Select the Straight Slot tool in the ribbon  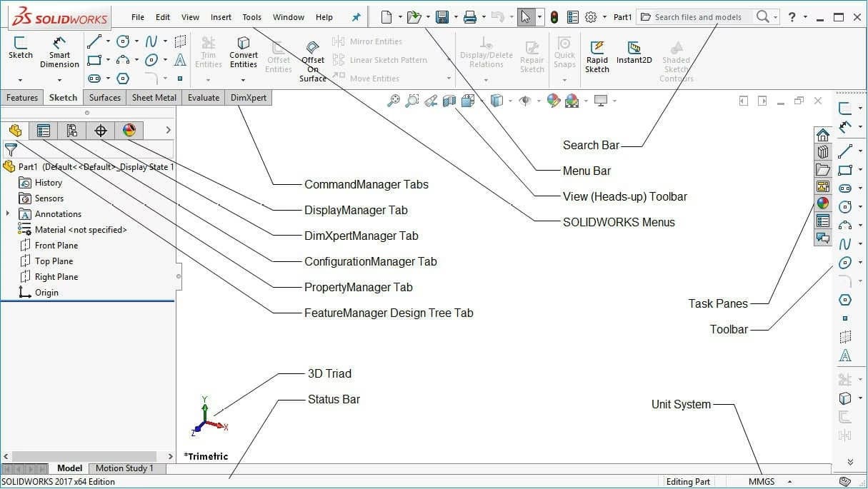[x=94, y=79]
